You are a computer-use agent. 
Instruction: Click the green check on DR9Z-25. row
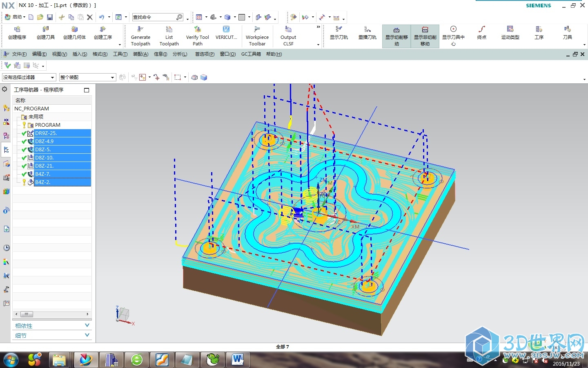(24, 133)
